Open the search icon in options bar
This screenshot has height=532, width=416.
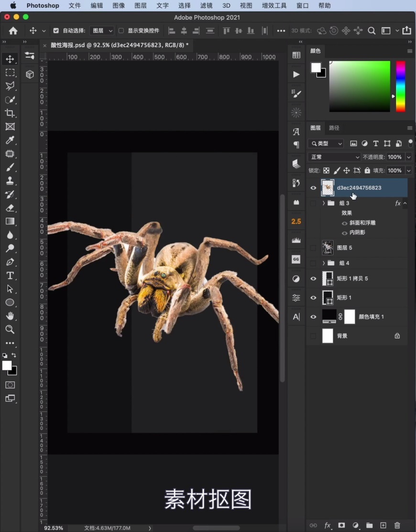pyautogui.click(x=372, y=31)
